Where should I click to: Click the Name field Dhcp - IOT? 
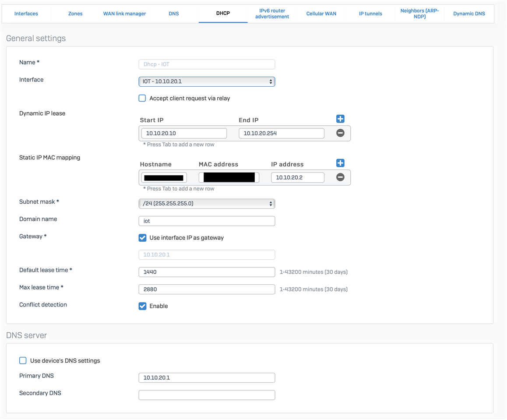[207, 64]
